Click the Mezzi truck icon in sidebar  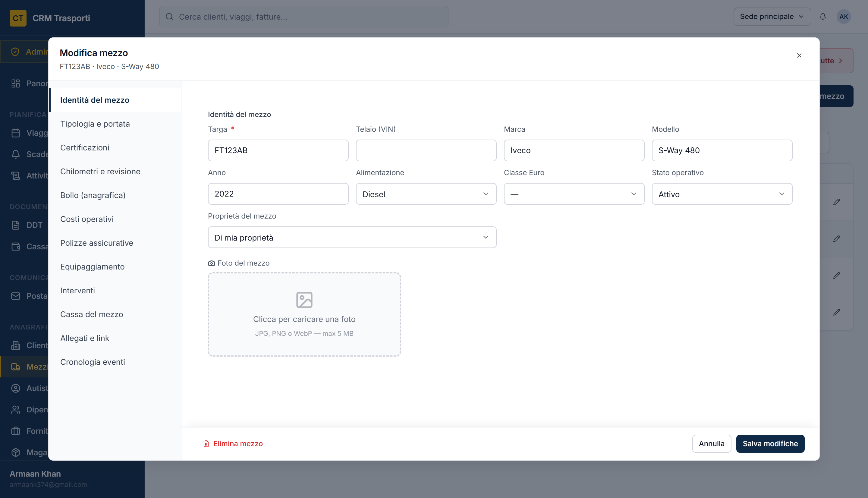[16, 367]
